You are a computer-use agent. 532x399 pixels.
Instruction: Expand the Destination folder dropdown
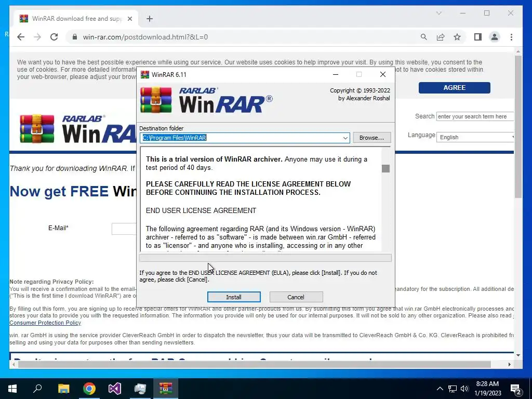coord(345,138)
